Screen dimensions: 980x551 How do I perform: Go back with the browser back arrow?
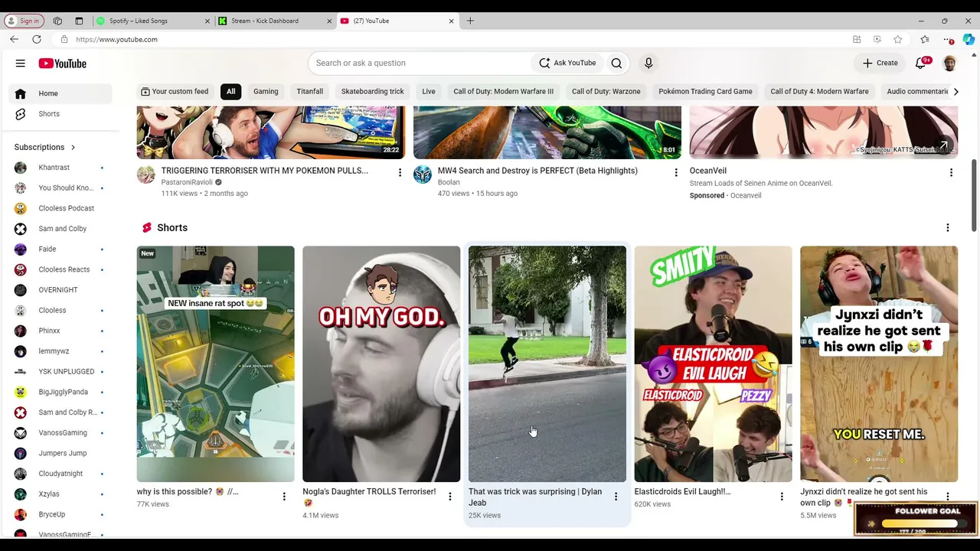tap(14, 40)
